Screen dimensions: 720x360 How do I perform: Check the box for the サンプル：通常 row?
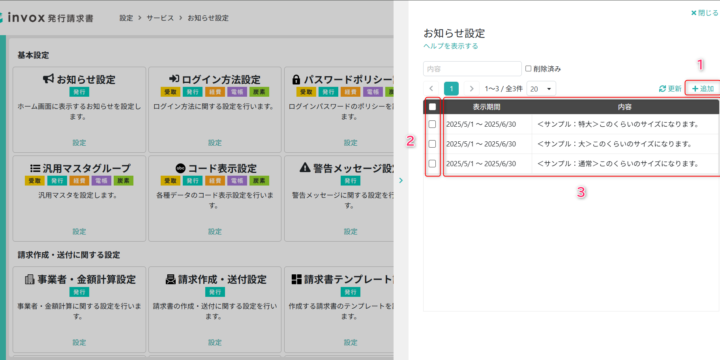pos(432,163)
